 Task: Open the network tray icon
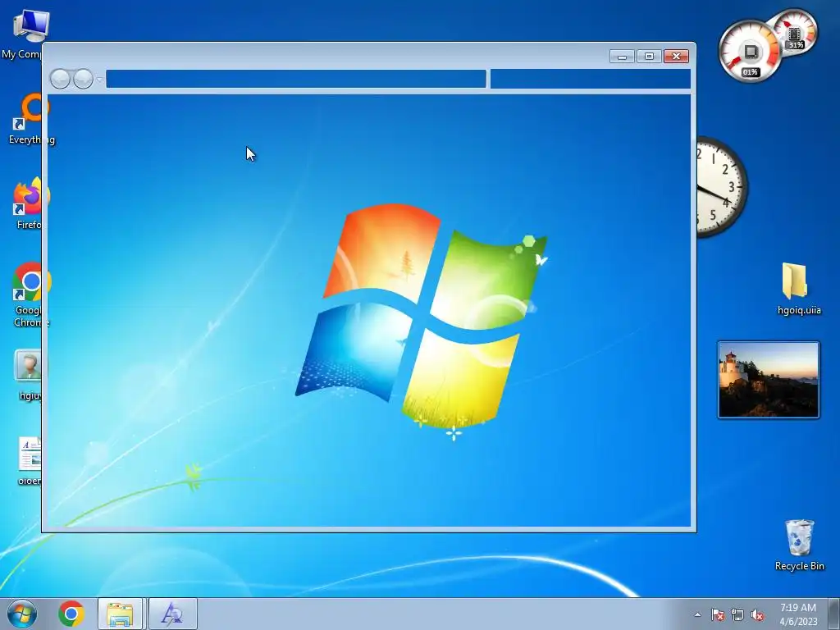tap(737, 614)
